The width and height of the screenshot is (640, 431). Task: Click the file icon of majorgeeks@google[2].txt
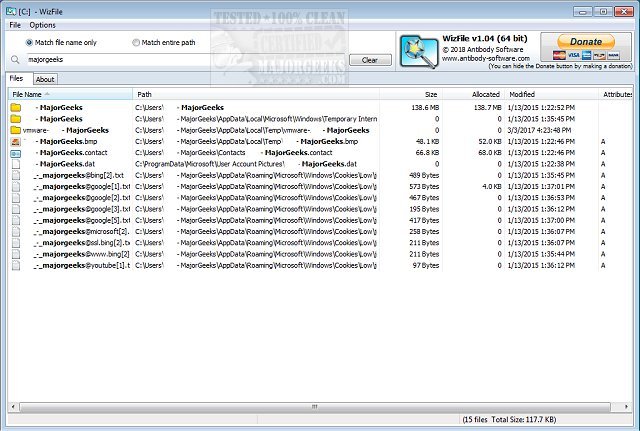tap(16, 198)
